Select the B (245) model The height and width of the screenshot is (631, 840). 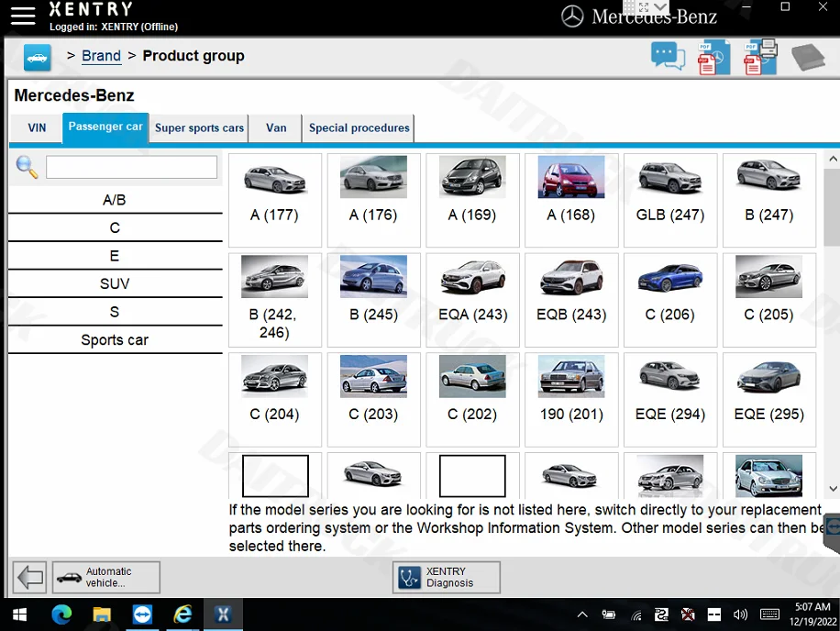tap(373, 300)
